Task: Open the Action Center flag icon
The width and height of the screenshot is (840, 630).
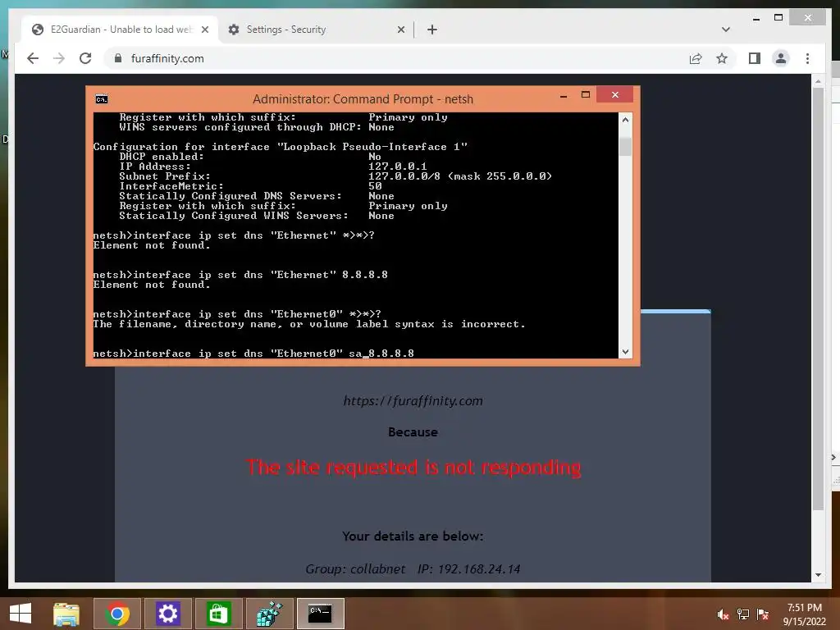Action: tap(763, 614)
